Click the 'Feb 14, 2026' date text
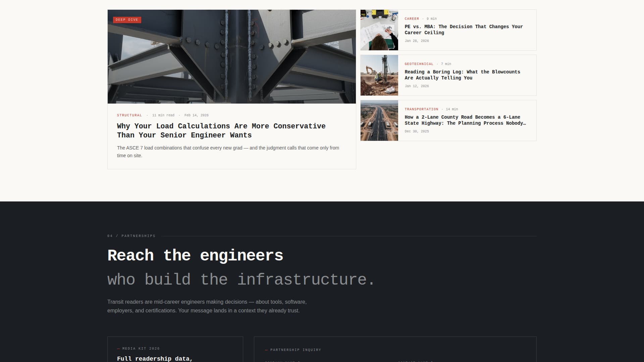644x362 pixels. 197,115
